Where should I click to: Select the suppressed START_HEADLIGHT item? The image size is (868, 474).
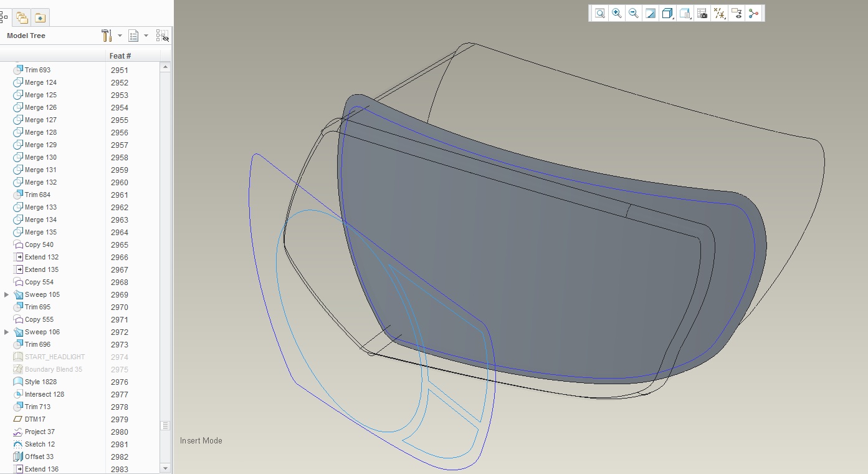pos(49,357)
